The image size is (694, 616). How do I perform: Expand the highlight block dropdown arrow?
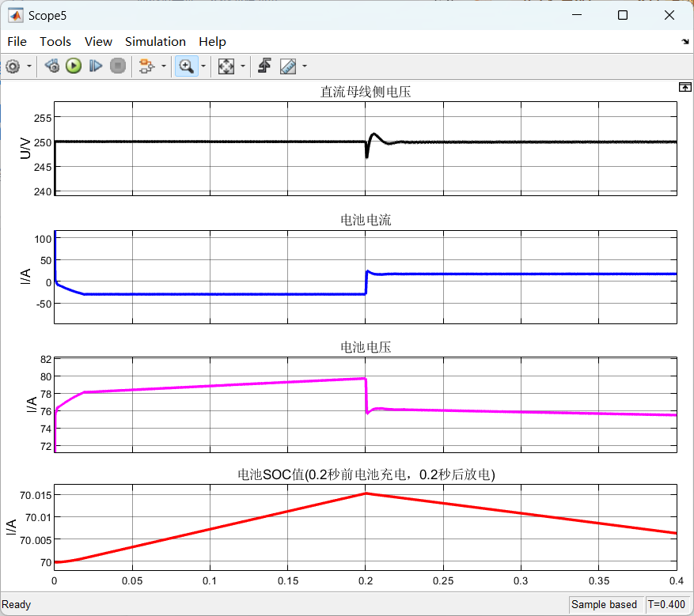pos(164,66)
